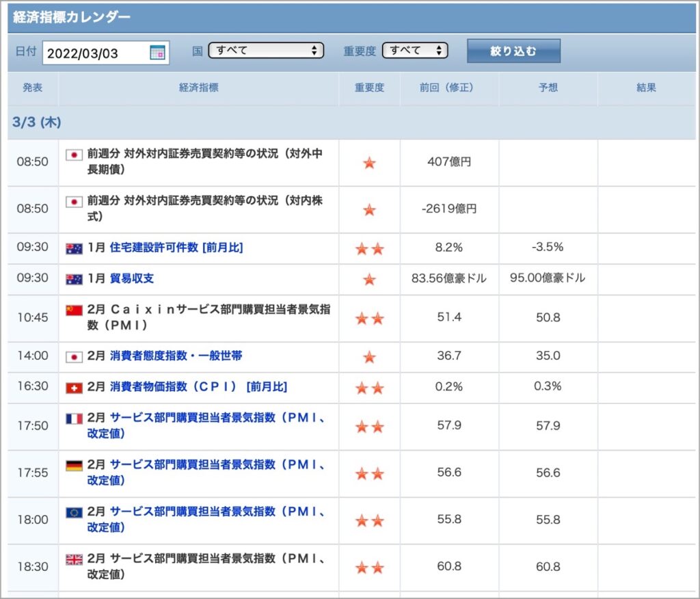Click China flag beside Caixin PMI
This screenshot has width=700, height=599.
(x=74, y=310)
